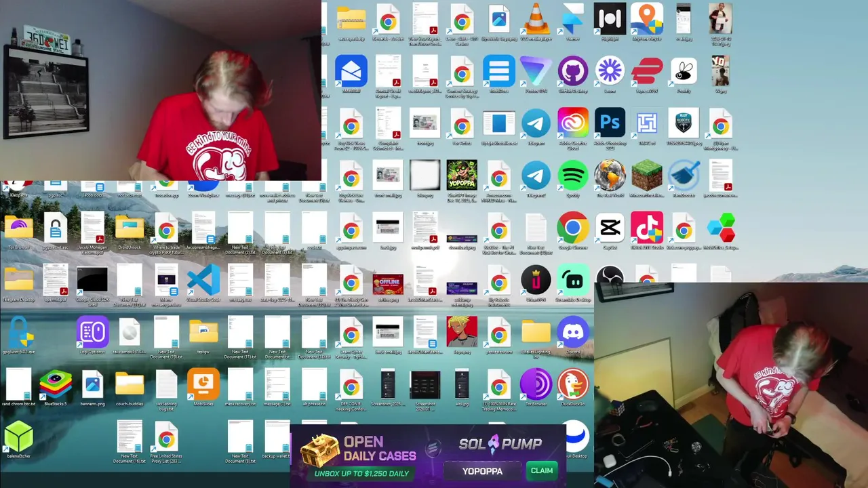Click the CLAIM button on SolPump banner
Screen dimensions: 868x488
542,471
